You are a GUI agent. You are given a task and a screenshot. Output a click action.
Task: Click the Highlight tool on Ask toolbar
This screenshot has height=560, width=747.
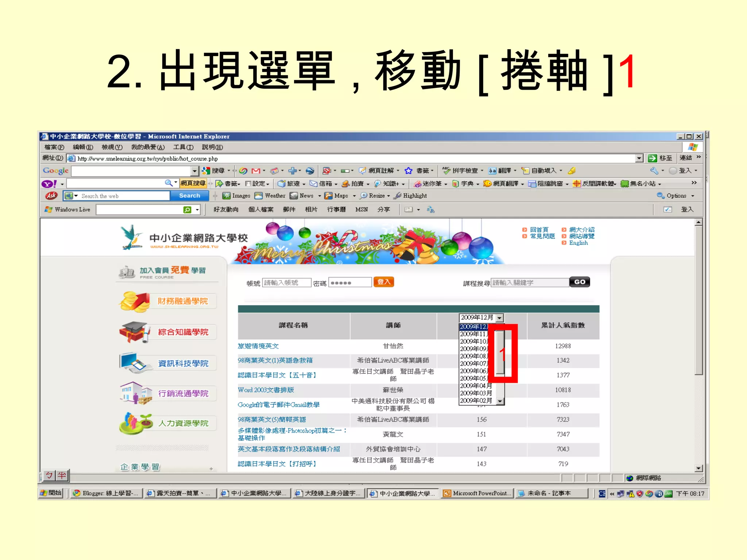(x=410, y=196)
